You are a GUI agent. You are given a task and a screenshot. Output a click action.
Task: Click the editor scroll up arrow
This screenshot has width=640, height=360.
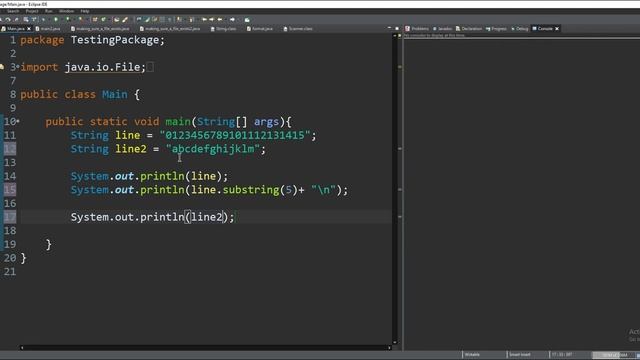click(395, 36)
